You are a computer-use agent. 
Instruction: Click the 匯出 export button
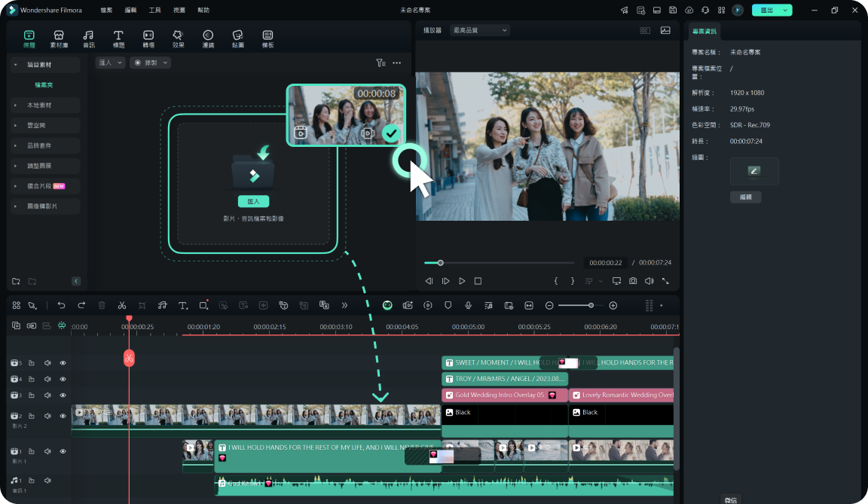point(766,10)
